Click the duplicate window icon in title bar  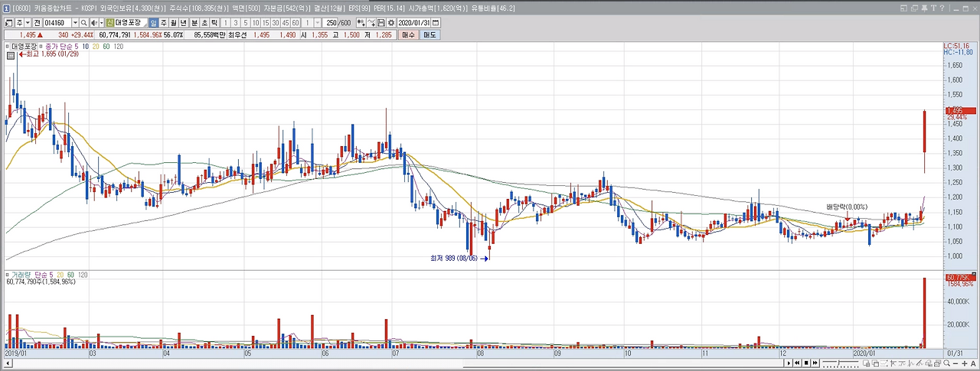tap(914, 8)
